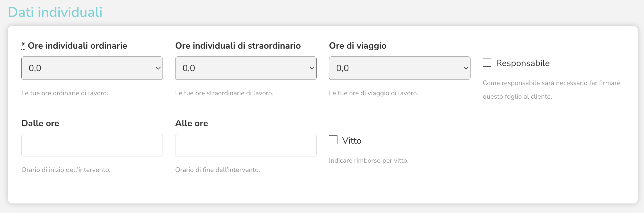Select the Responsabile label text
This screenshot has width=644, height=213.
pos(523,63)
